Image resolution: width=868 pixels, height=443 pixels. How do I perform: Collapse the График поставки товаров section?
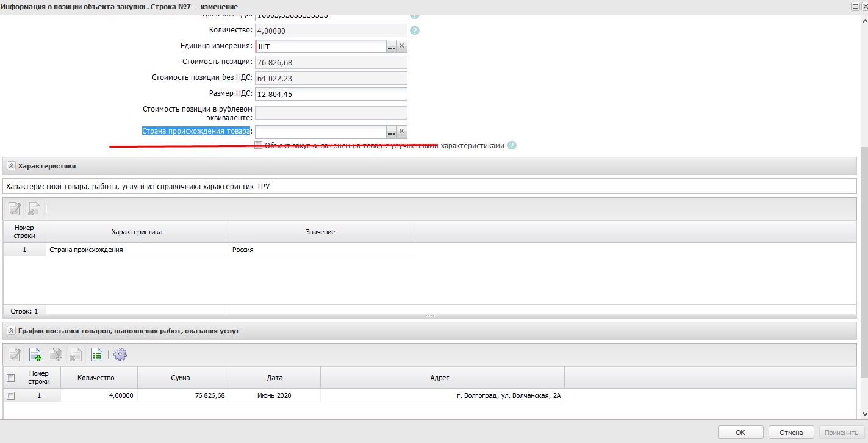(x=11, y=331)
